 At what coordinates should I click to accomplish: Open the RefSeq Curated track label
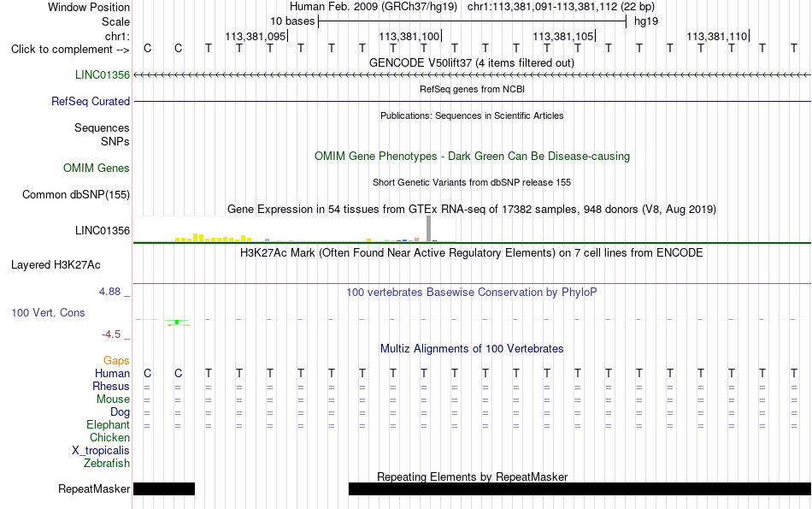(x=91, y=102)
